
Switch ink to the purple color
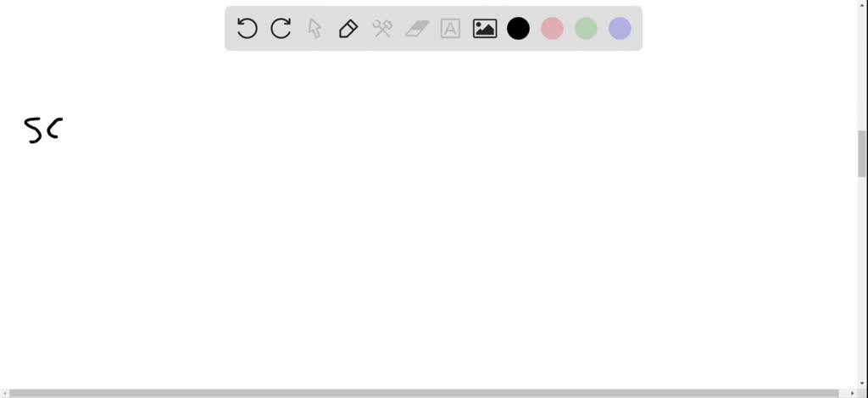click(620, 28)
